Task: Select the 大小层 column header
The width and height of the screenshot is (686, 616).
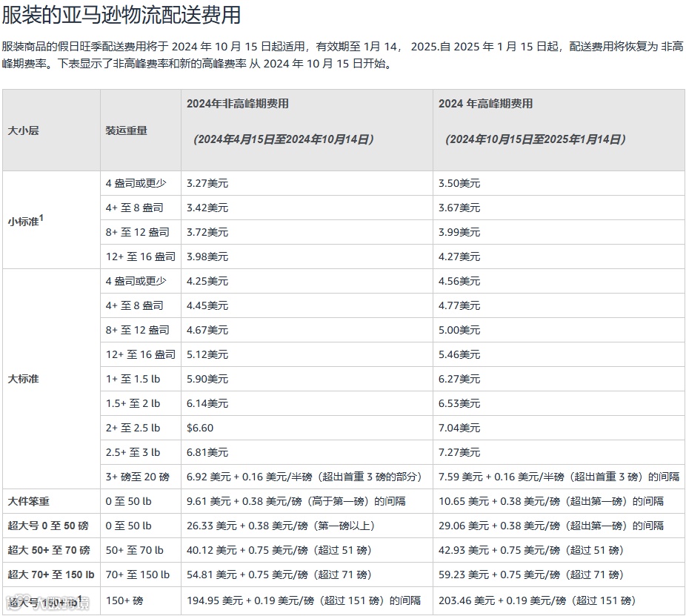Action: [x=51, y=130]
